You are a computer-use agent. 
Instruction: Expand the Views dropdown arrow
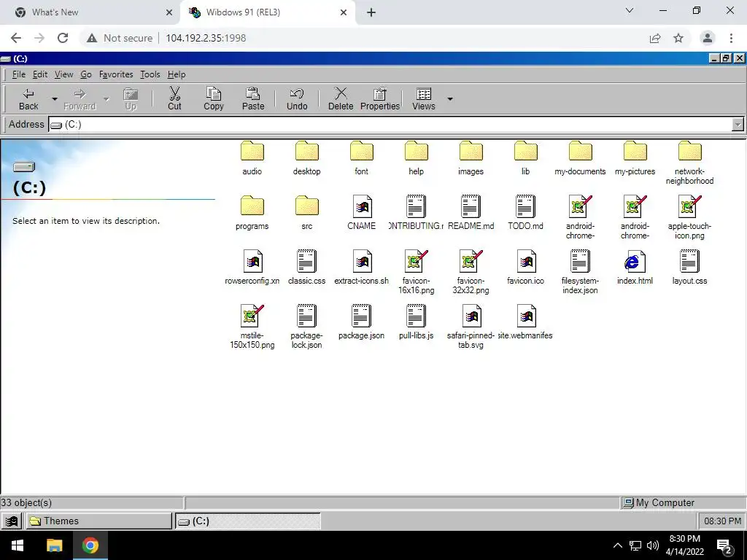click(449, 99)
